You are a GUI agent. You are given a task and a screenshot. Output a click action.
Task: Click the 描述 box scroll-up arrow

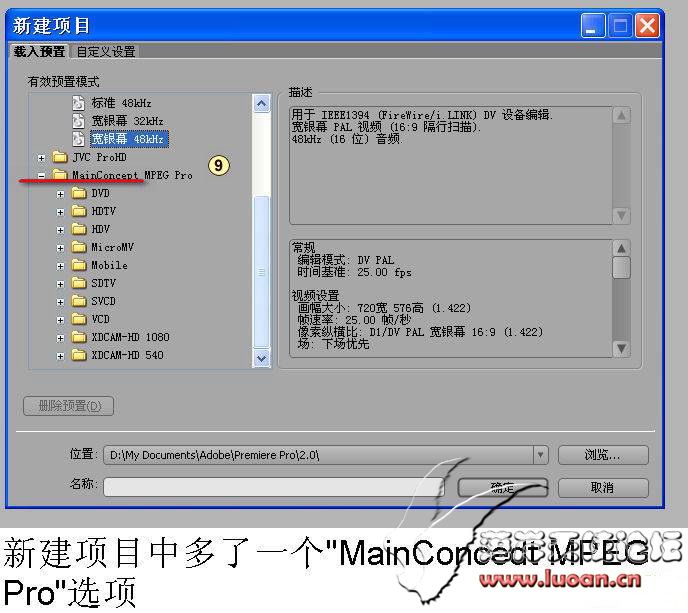coord(621,116)
